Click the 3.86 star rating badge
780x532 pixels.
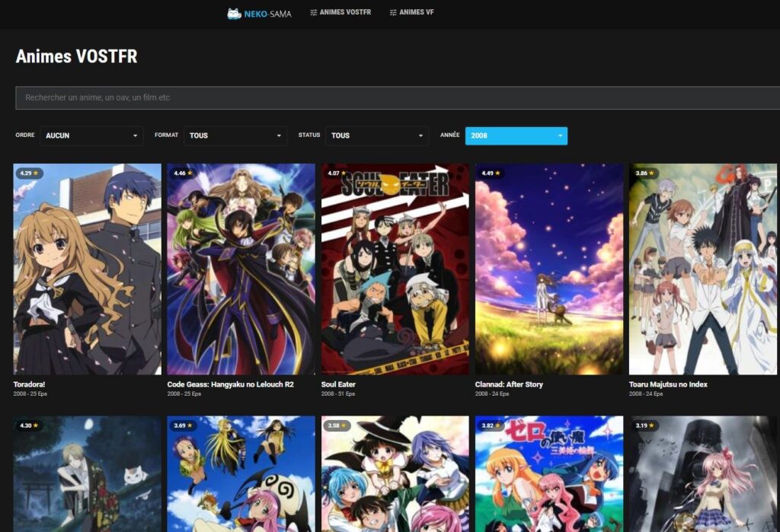pyautogui.click(x=644, y=174)
